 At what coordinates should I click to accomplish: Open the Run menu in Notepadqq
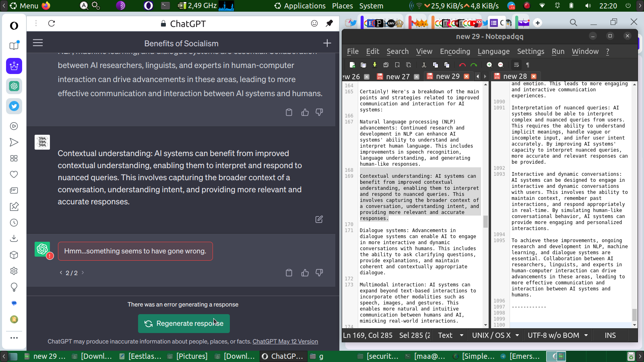(558, 51)
